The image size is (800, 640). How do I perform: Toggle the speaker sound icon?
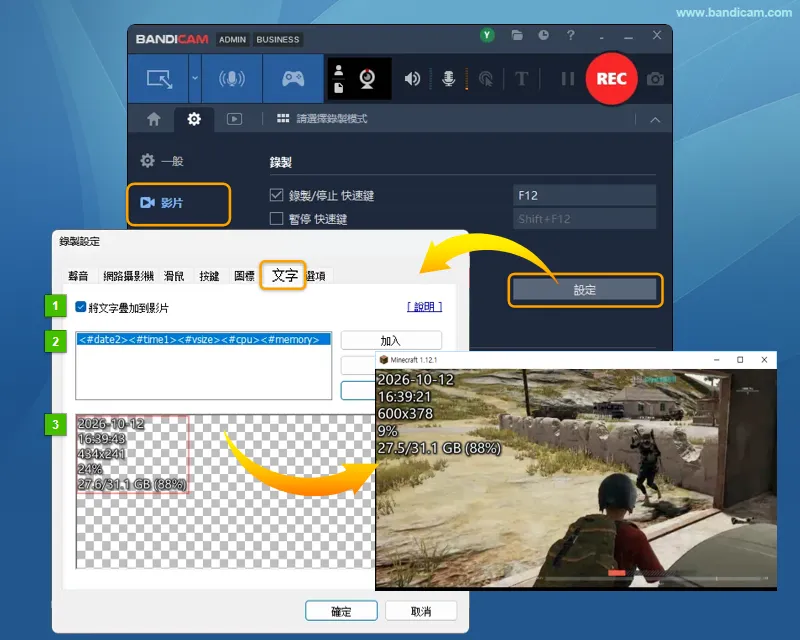coord(412,79)
